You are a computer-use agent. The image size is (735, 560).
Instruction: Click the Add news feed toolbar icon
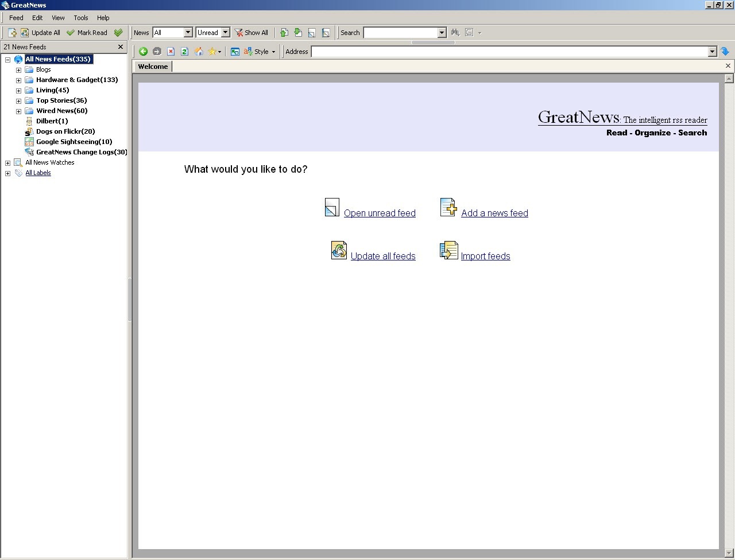pyautogui.click(x=12, y=33)
